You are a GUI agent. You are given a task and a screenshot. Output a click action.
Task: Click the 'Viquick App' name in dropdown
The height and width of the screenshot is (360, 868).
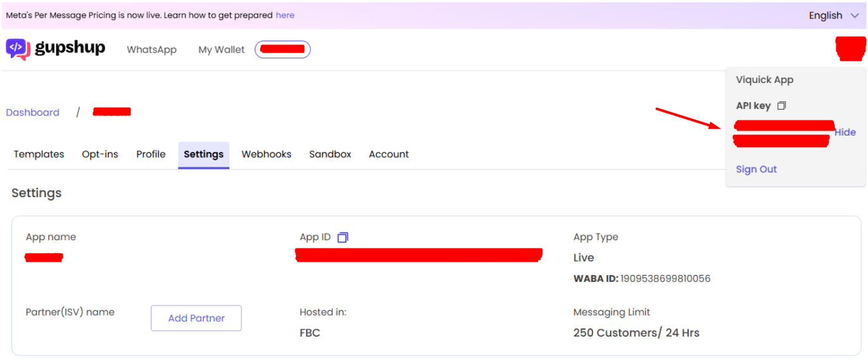(x=765, y=80)
